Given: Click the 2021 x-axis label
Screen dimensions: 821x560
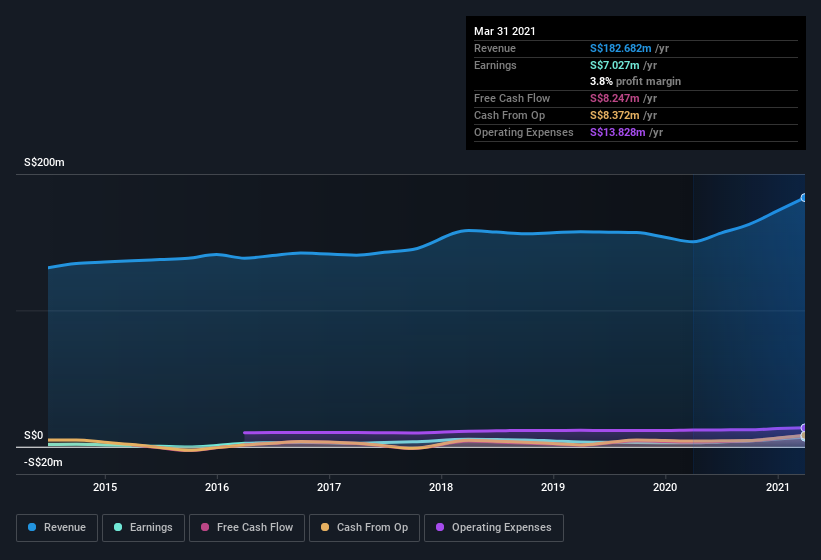Looking at the screenshot, I should 778,487.
